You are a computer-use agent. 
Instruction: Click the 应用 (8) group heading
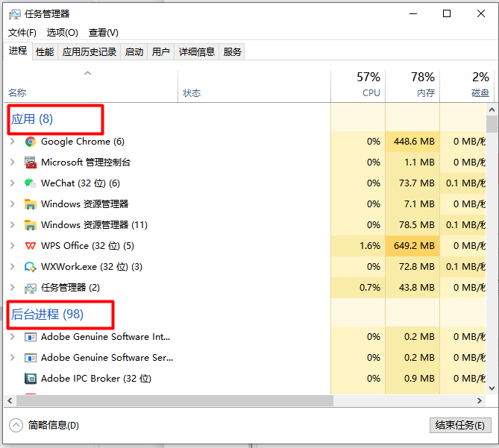click(32, 119)
